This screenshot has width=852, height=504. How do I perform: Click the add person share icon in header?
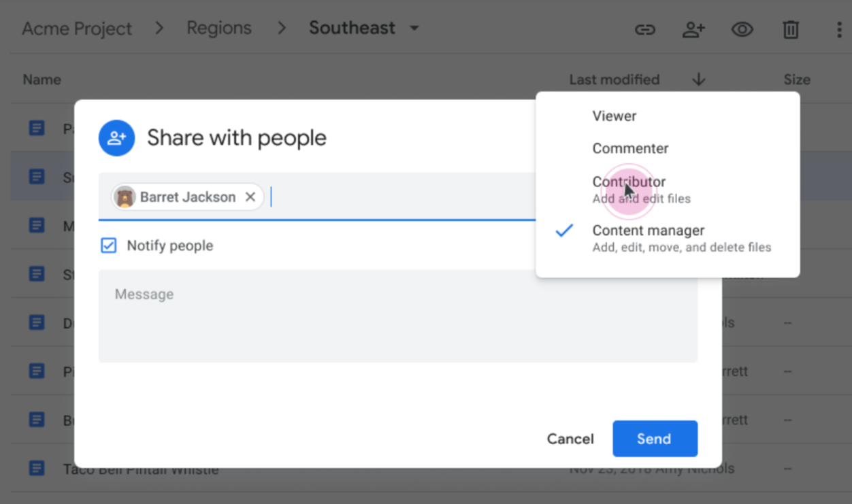pos(693,29)
